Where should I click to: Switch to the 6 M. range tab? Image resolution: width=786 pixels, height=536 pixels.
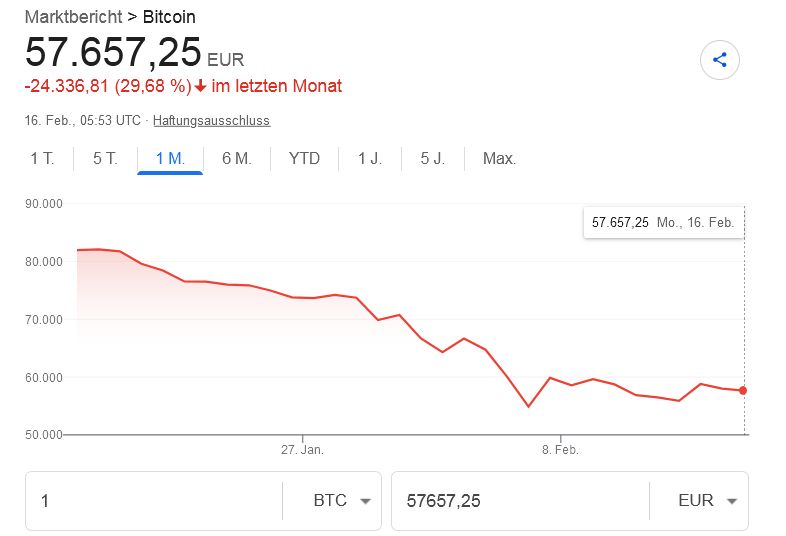(x=236, y=158)
